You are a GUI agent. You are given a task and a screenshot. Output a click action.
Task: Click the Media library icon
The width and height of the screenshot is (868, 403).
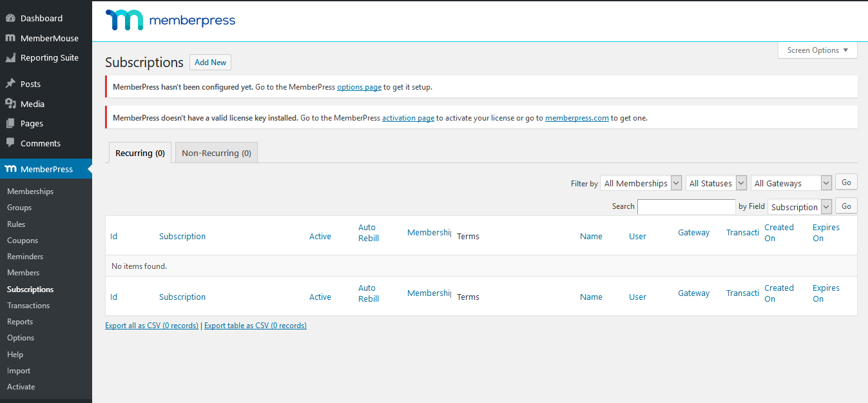10,104
